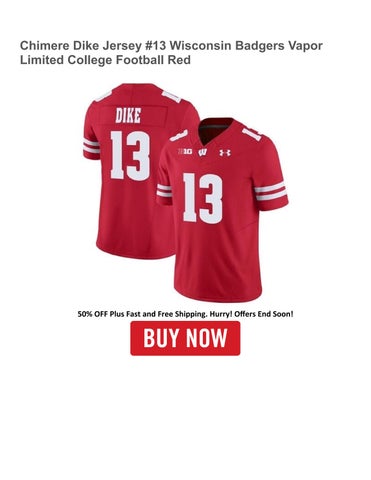Viewport: 371px width, 480px height.
Task: Click the V-neck collar of front jersey
Action: click(215, 130)
